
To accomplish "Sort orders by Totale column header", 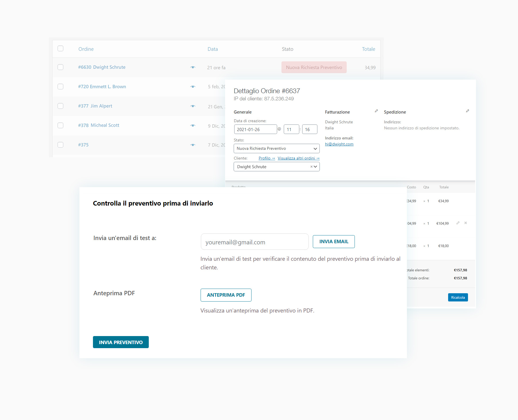I will click(368, 49).
